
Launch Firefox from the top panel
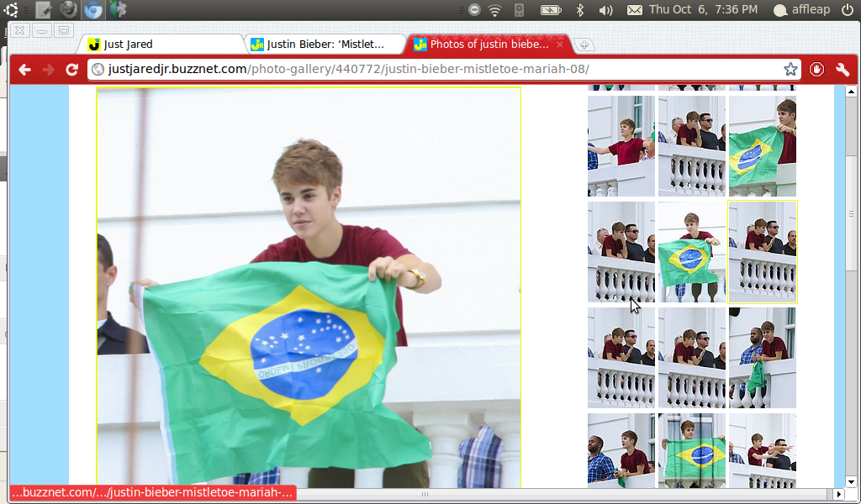[68, 9]
